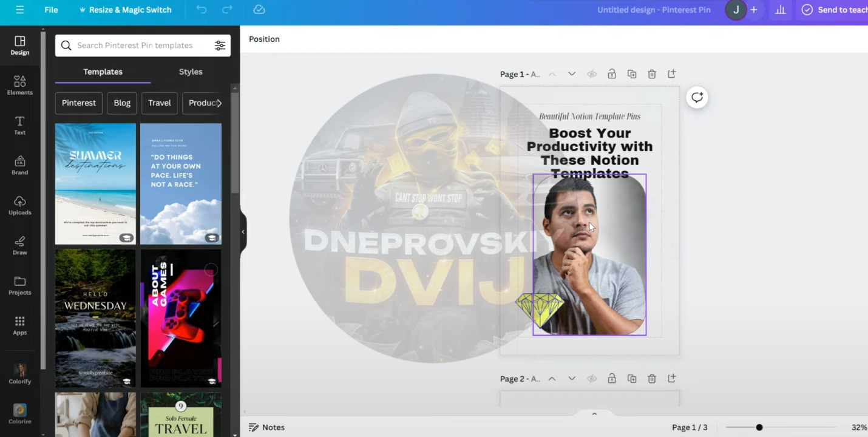The image size is (868, 437).
Task: Add a new page after Page 2
Action: pos(672,379)
